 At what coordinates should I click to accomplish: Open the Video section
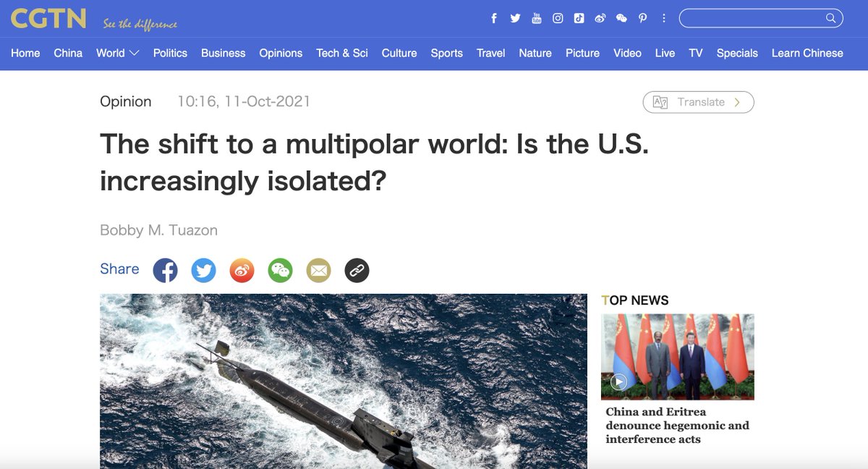point(627,53)
